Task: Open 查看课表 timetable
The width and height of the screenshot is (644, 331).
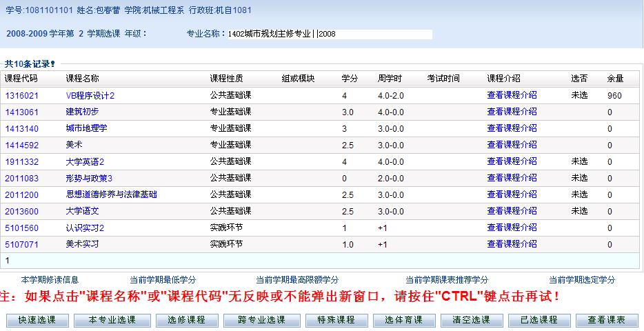Action: coord(607,321)
